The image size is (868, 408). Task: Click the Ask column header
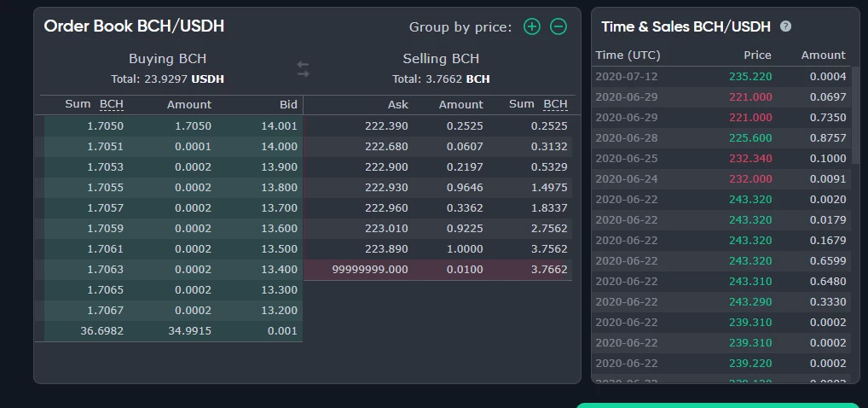pos(397,104)
